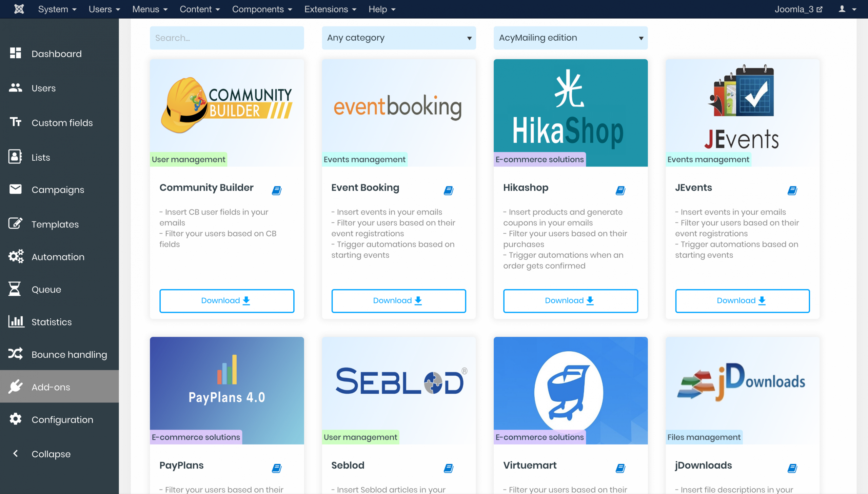Click Files management tag on jDownloads

click(704, 437)
